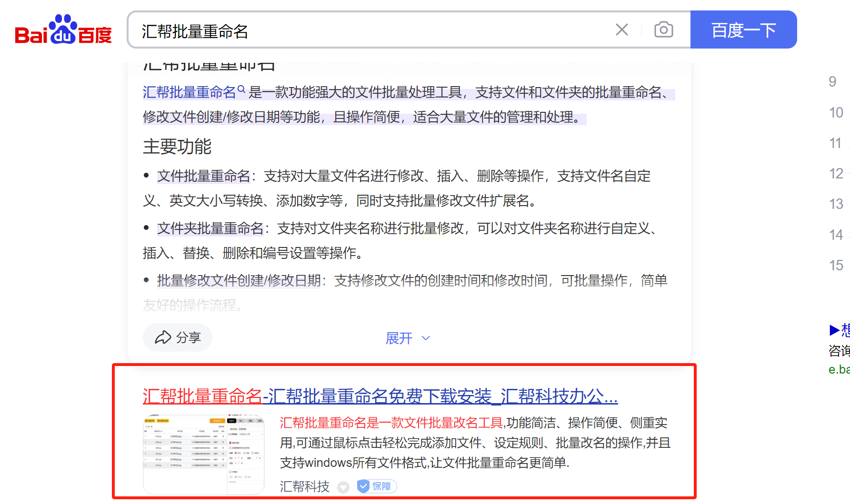Screen dimensions: 850x504
Task: Open dropdown icon next to 汇帮科技
Action: (343, 487)
